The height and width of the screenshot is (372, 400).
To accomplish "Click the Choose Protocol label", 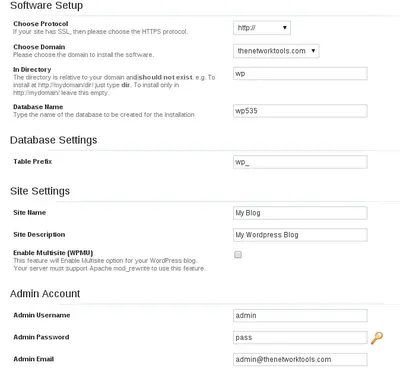I will (x=41, y=24).
